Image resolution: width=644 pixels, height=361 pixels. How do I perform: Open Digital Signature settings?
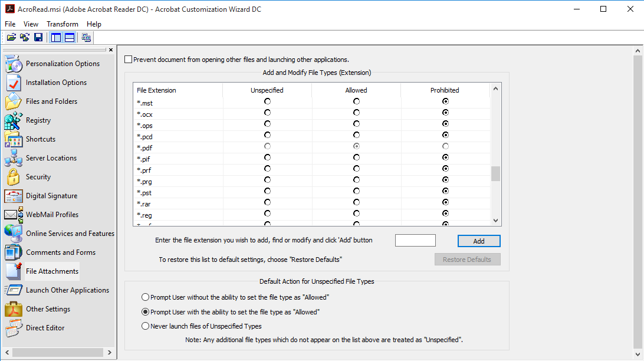tap(51, 196)
